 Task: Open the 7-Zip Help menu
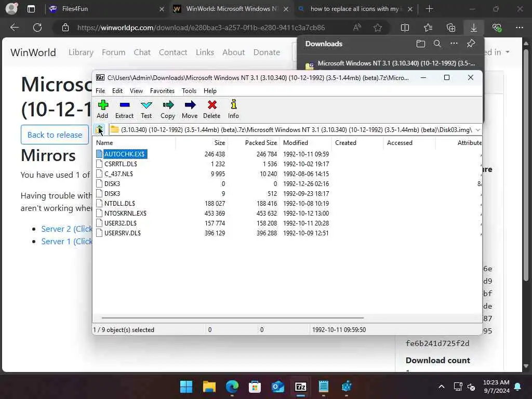(x=210, y=91)
